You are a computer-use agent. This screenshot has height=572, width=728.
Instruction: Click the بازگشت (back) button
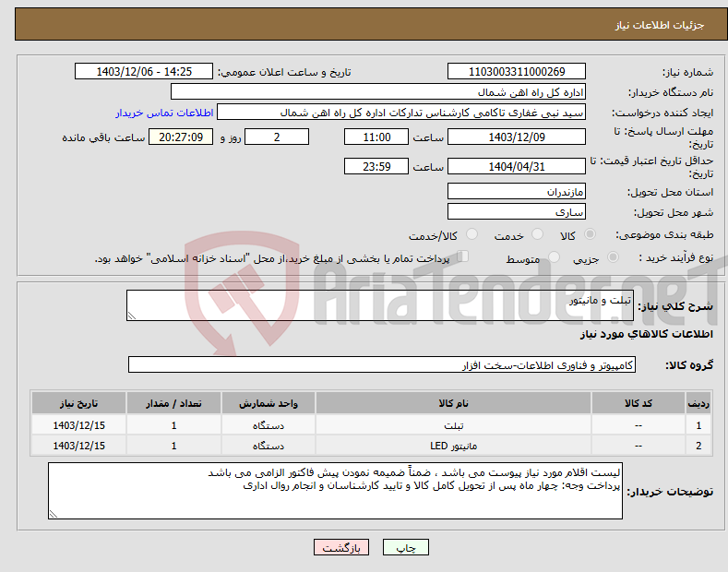(x=341, y=547)
